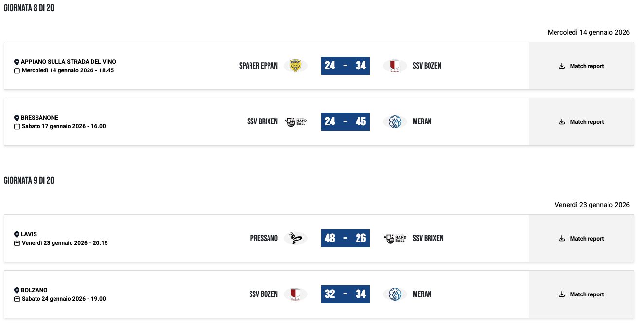Click location pin icon next to Lavis

17,234
